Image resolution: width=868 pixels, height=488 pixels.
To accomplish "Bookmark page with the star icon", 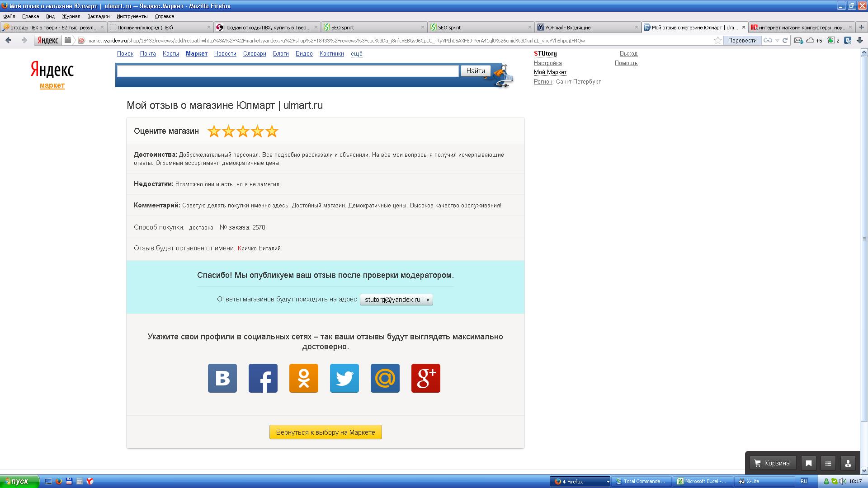I will pyautogui.click(x=717, y=40).
